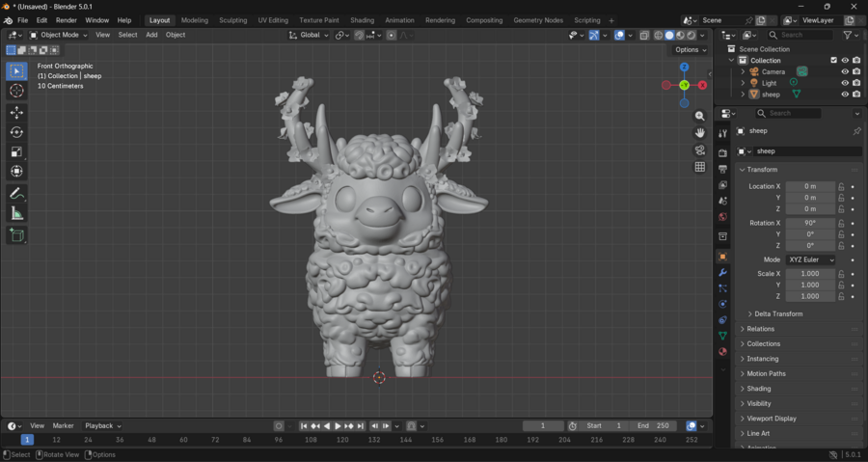Open the Object Mode dropdown

[59, 35]
